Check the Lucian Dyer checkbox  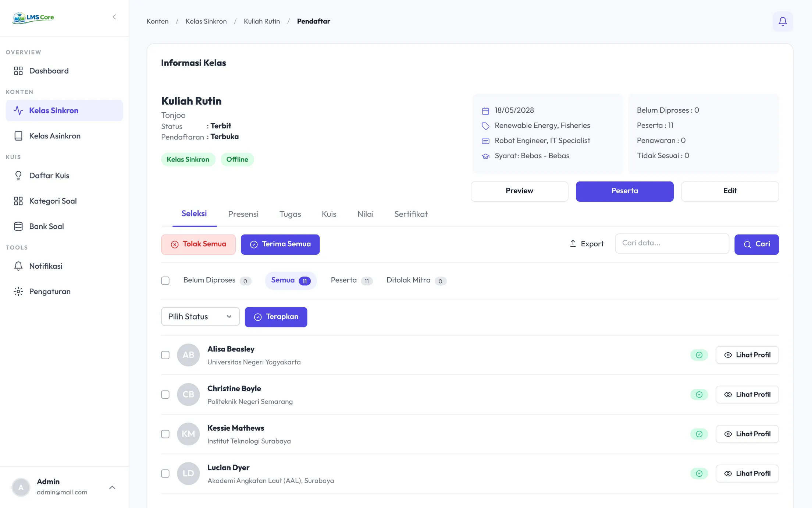pyautogui.click(x=165, y=473)
